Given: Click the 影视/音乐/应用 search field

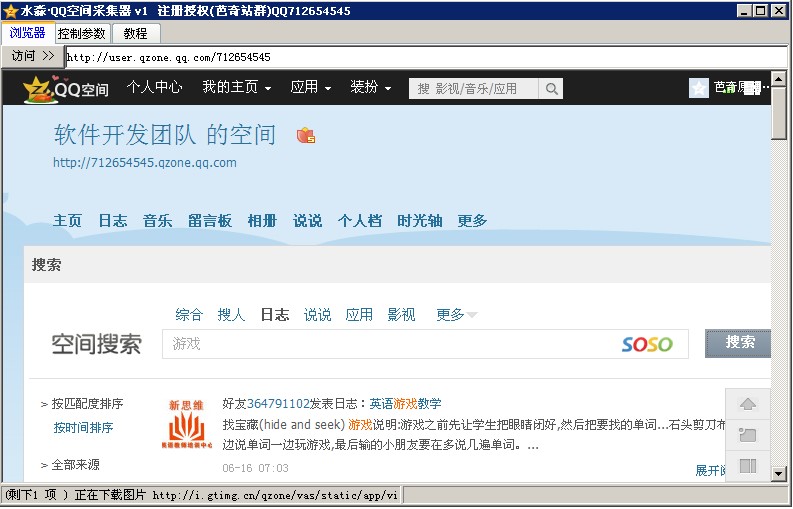Looking at the screenshot, I should [x=474, y=89].
